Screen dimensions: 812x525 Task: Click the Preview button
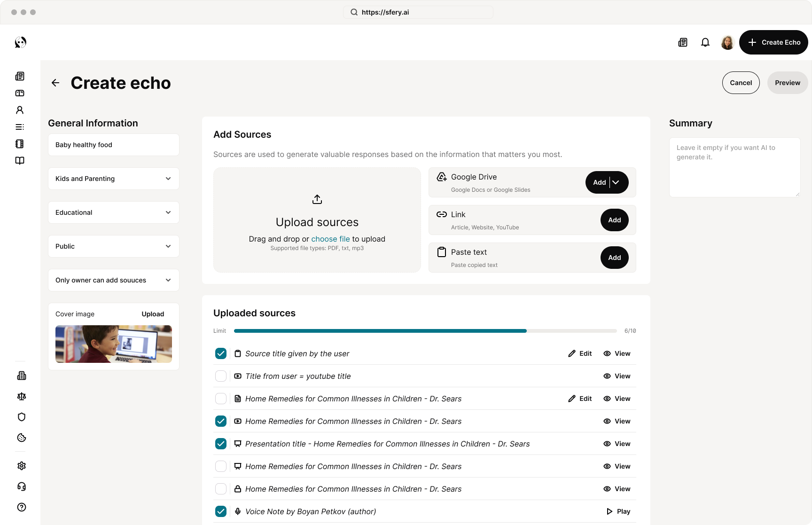pyautogui.click(x=787, y=83)
